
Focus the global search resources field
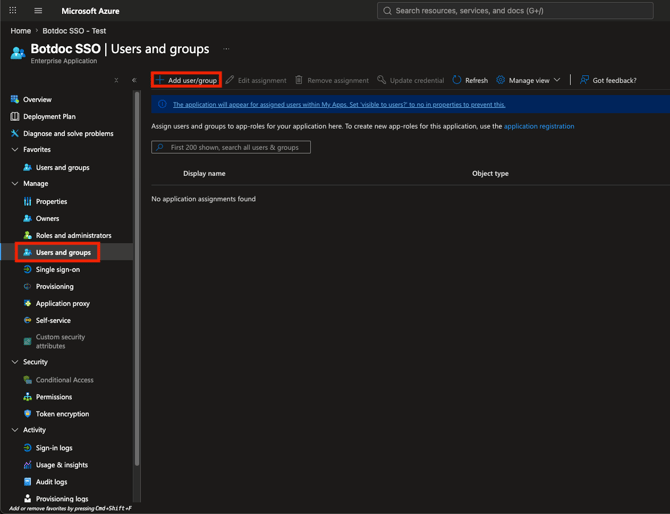515,11
